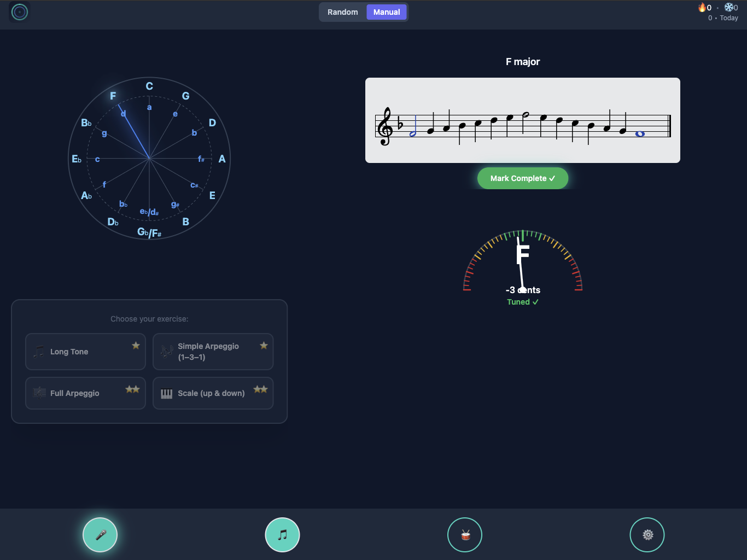This screenshot has width=747, height=560.
Task: Select Simple Arpeggio (1–3–1) exercise
Action: point(213,352)
